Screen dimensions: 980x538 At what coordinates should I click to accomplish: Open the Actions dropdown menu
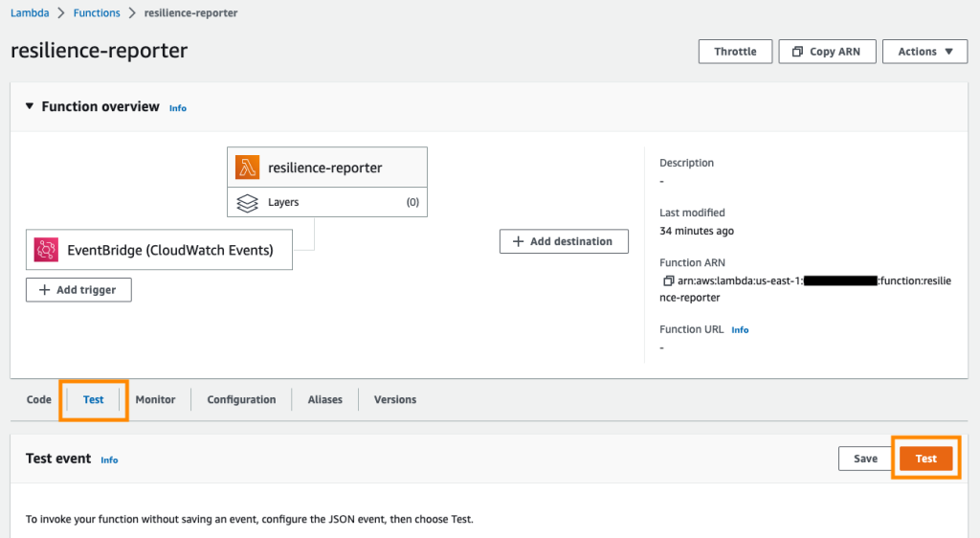click(x=924, y=52)
